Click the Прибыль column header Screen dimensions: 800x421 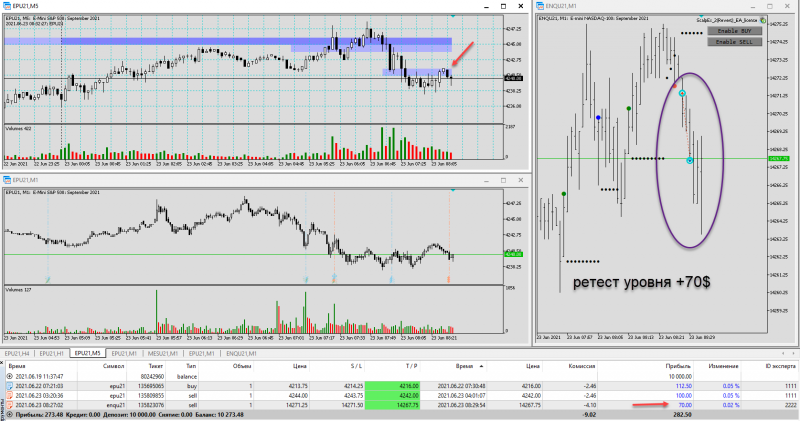(x=678, y=366)
